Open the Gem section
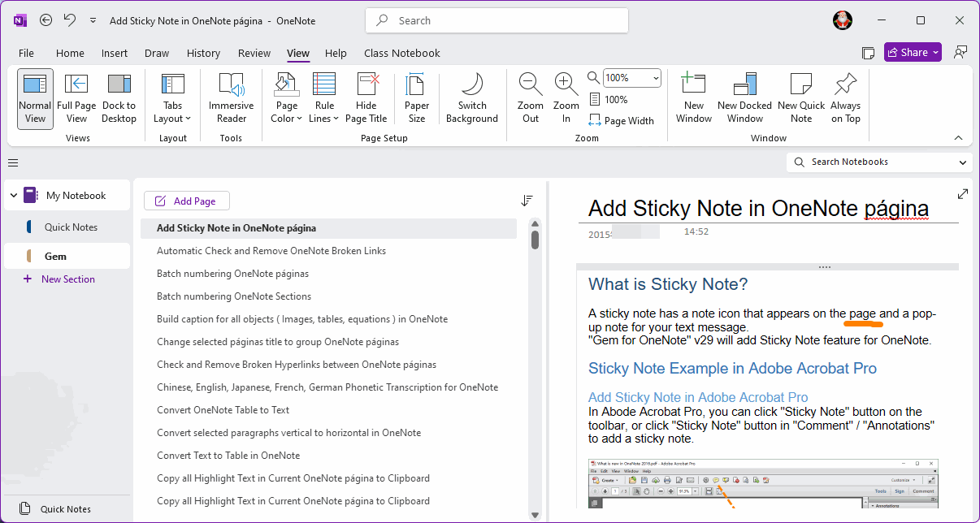The width and height of the screenshot is (980, 523). point(67,256)
